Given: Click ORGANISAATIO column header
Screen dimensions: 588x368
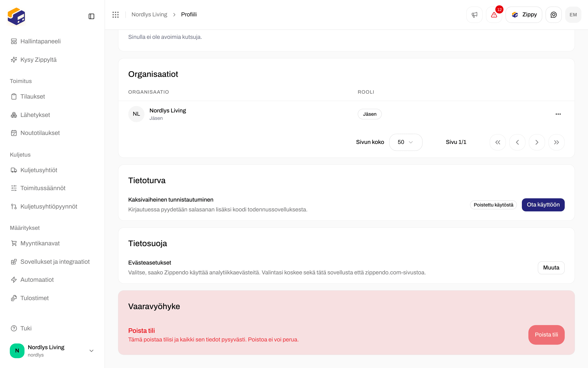Looking at the screenshot, I should (x=148, y=92).
